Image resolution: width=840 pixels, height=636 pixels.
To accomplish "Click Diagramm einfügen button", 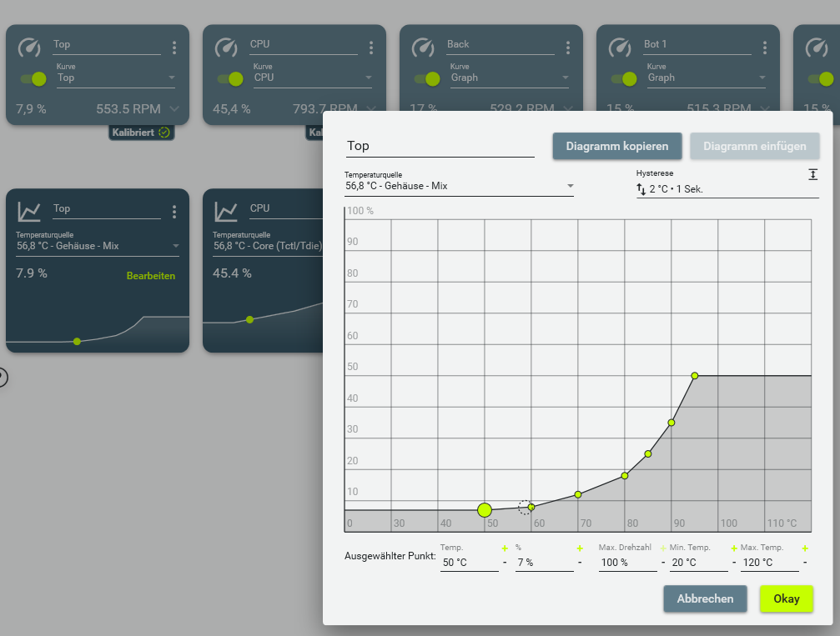I will pyautogui.click(x=755, y=146).
